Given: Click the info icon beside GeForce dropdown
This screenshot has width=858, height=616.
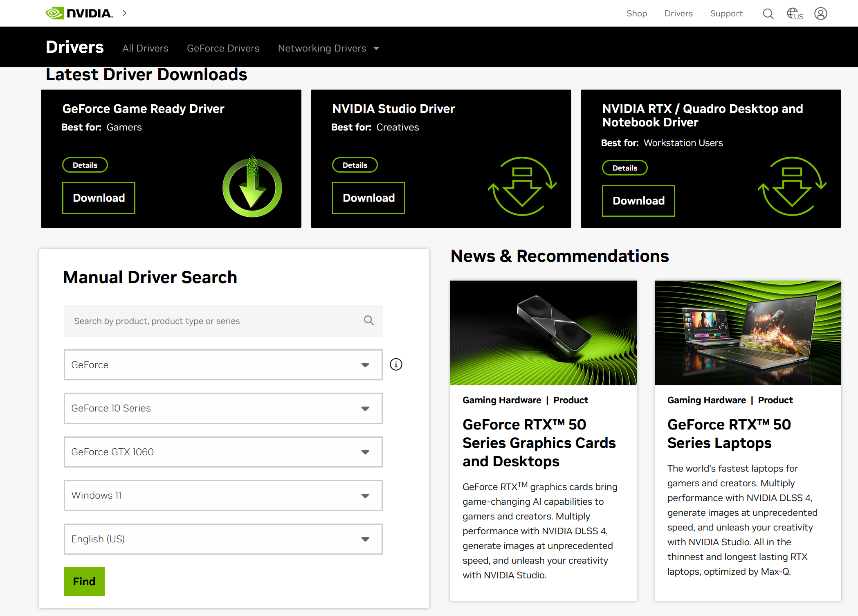Looking at the screenshot, I should (395, 364).
